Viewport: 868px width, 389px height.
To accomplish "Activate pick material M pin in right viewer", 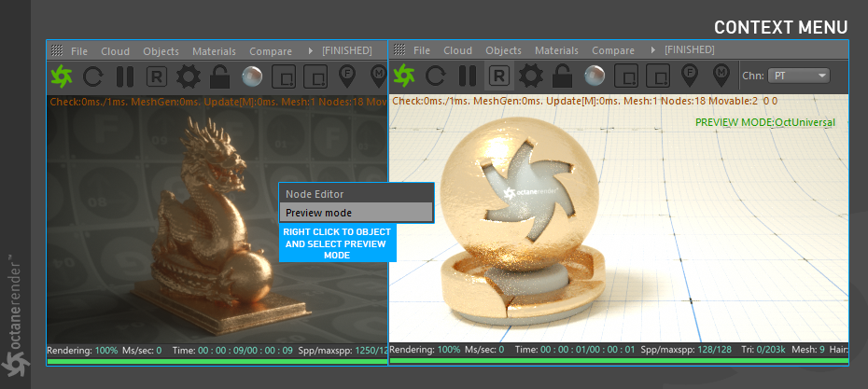I will pos(721,76).
